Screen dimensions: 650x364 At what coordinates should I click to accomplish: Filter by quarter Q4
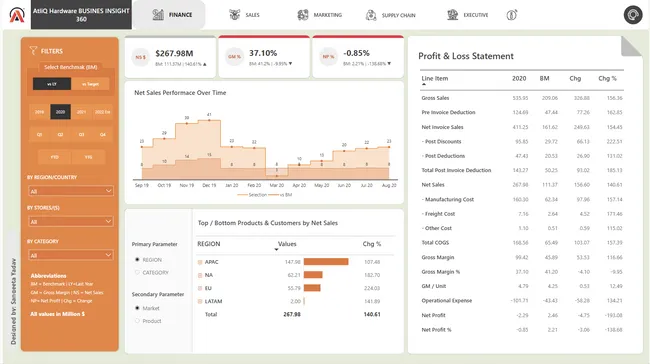point(103,134)
